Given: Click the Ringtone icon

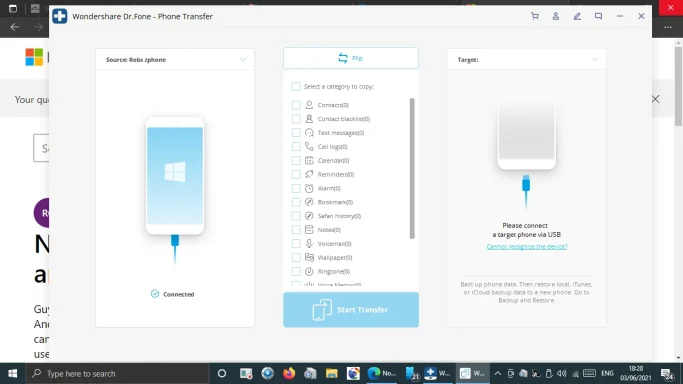Looking at the screenshot, I should point(309,271).
